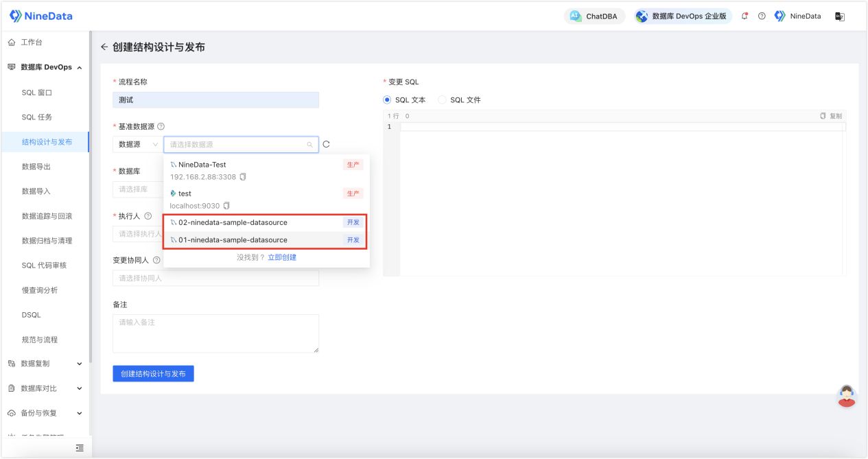The width and height of the screenshot is (868, 459).
Task: Click the 数据复制 group icon
Action: 12,364
